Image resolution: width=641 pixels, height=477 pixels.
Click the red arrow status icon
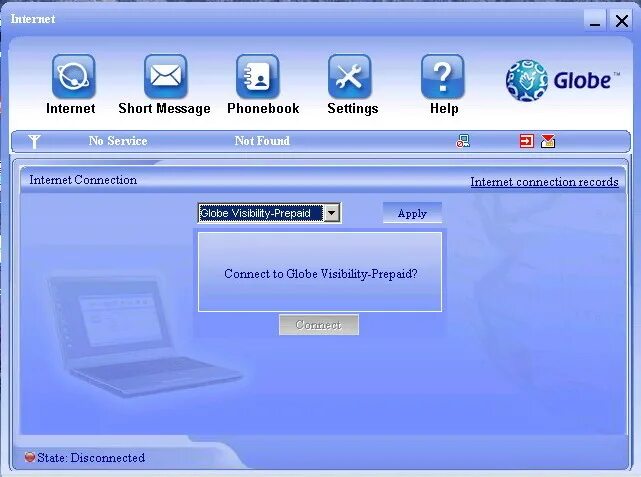pos(527,141)
